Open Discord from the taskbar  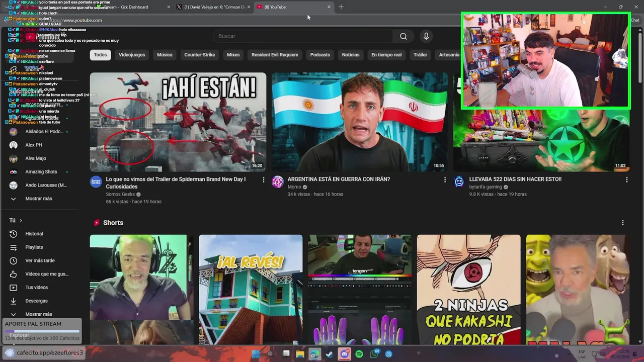click(344, 354)
